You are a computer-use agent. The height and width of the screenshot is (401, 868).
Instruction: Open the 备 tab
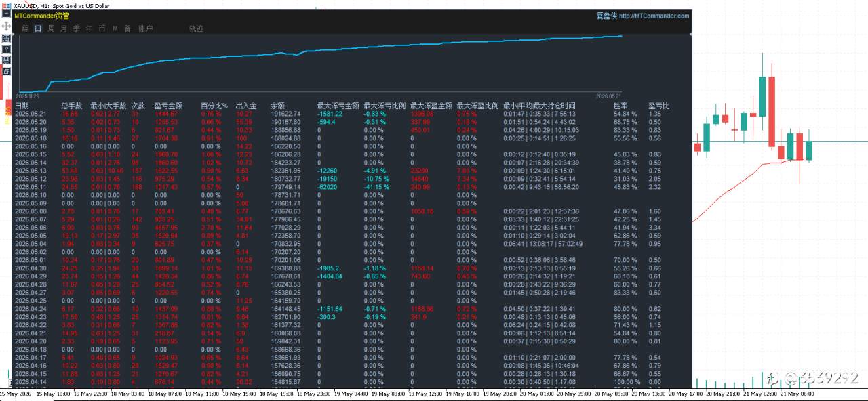click(x=127, y=28)
